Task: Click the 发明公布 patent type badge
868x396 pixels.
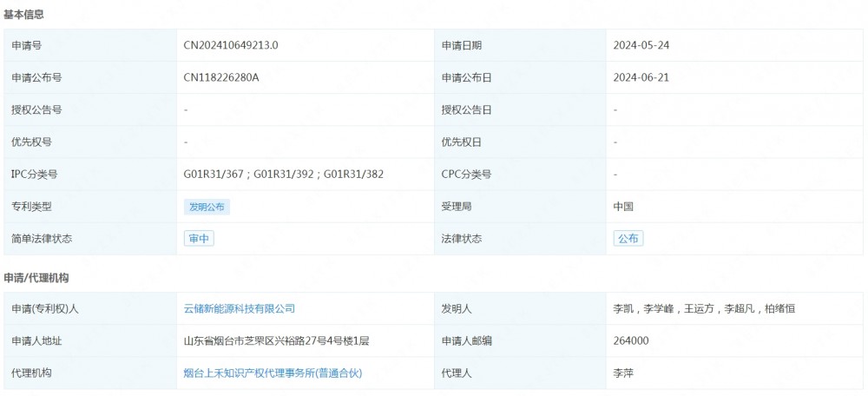Action: [x=207, y=207]
